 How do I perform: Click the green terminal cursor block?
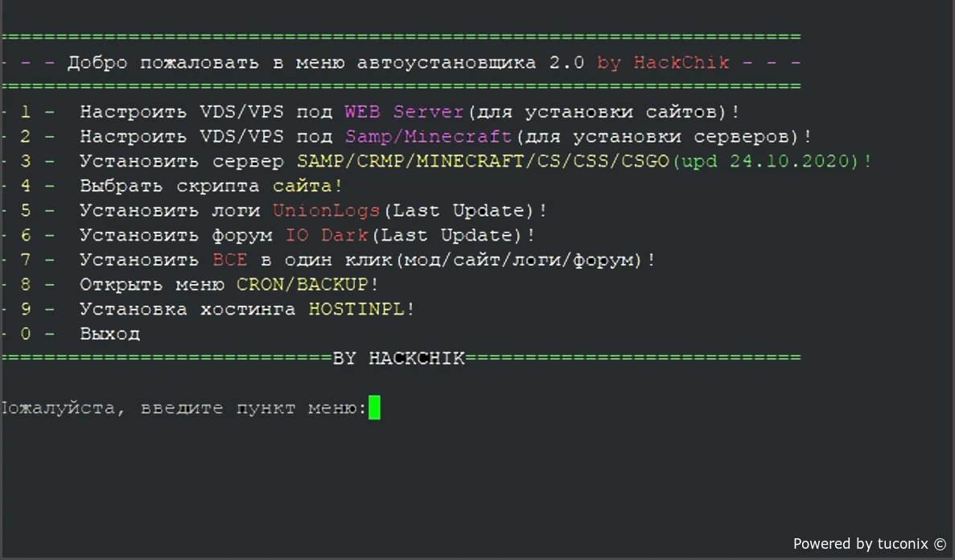[375, 408]
